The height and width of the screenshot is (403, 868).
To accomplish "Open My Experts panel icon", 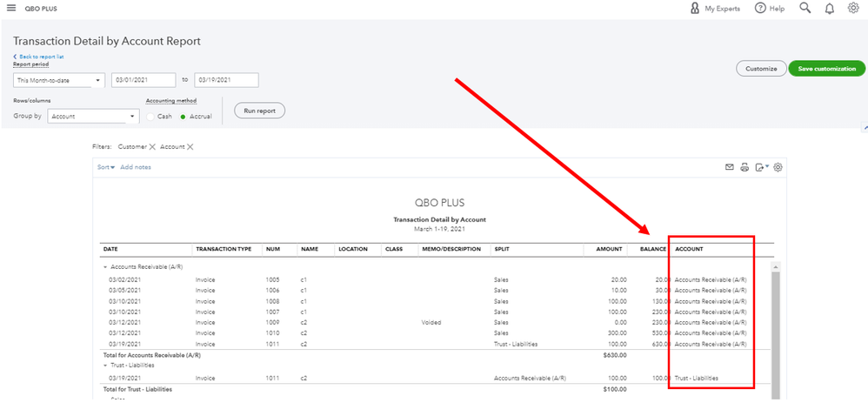I will click(x=695, y=9).
